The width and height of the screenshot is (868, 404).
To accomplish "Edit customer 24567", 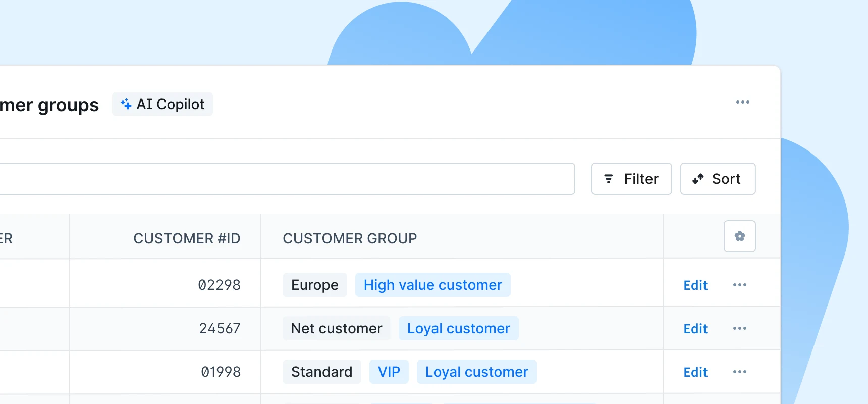I will tap(695, 329).
